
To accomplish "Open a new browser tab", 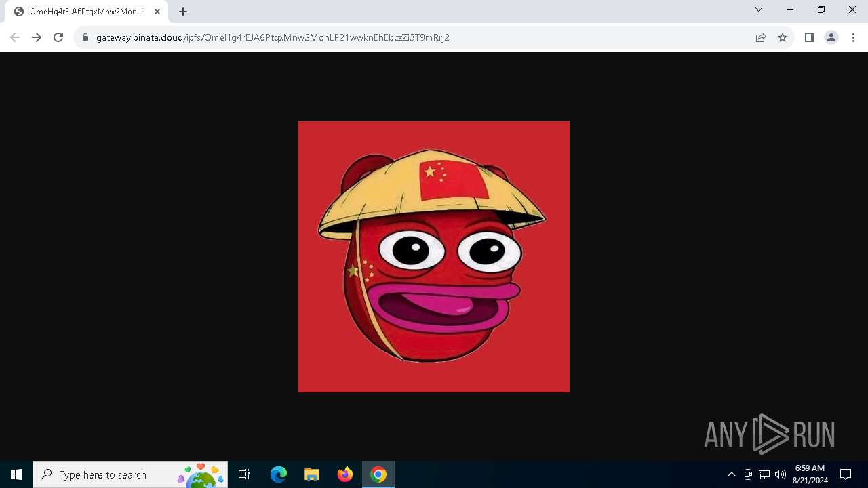I will [x=183, y=12].
